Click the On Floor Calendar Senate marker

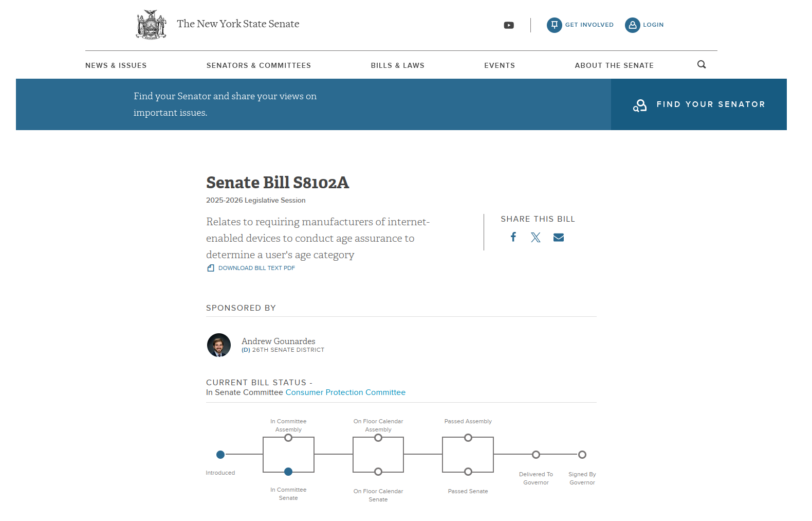click(x=378, y=472)
